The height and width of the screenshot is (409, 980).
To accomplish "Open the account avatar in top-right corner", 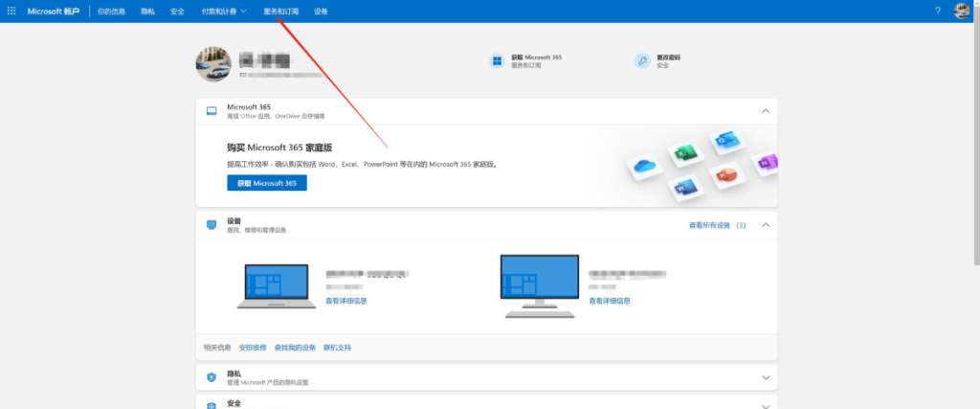I will [962, 11].
